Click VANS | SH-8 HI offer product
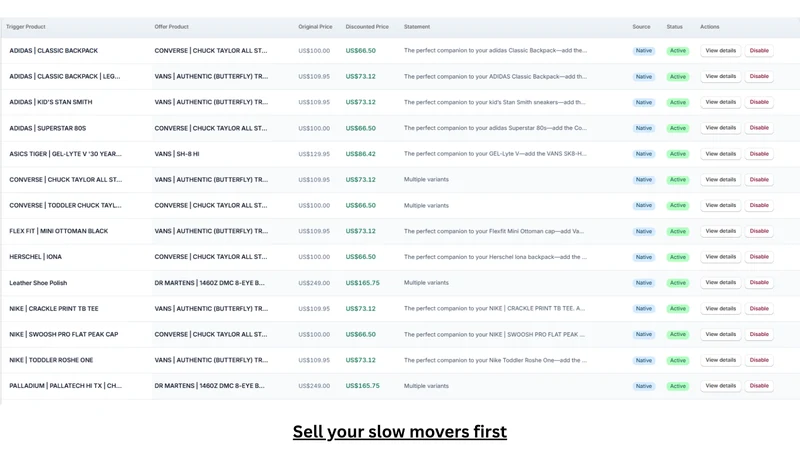This screenshot has width=800, height=450. (x=177, y=154)
